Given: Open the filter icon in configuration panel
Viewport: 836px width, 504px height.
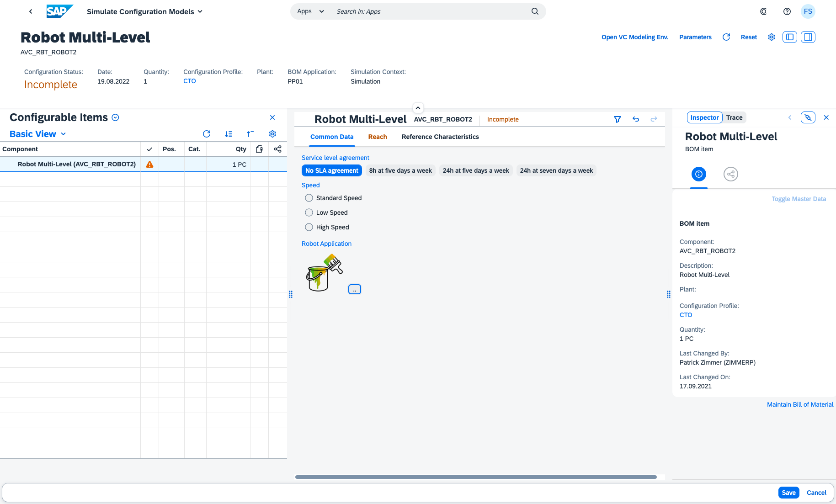Looking at the screenshot, I should coord(618,119).
